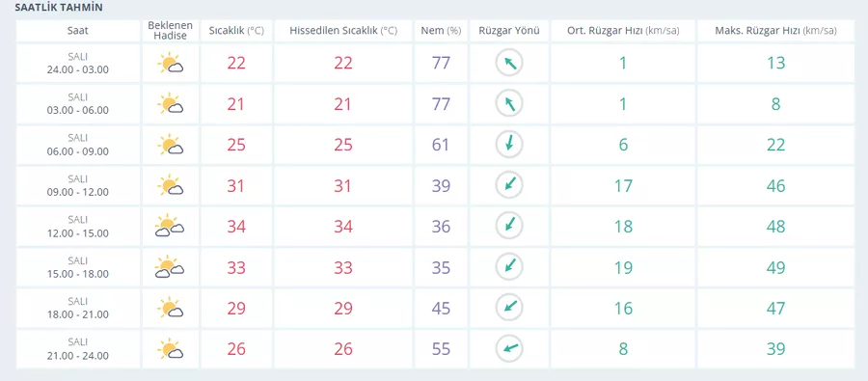Viewport: 868px width, 381px height.
Task: Click cloudy sun icon for 15.00 - 18.00
Action: [x=170, y=267]
